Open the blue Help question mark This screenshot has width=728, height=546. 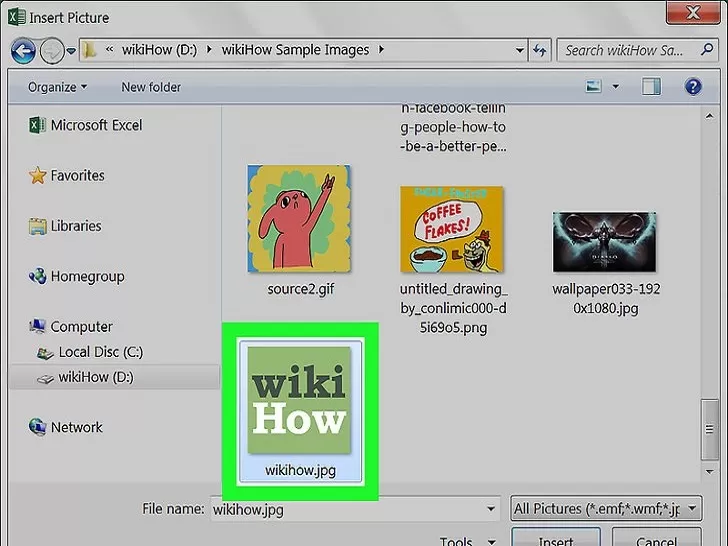click(x=693, y=86)
